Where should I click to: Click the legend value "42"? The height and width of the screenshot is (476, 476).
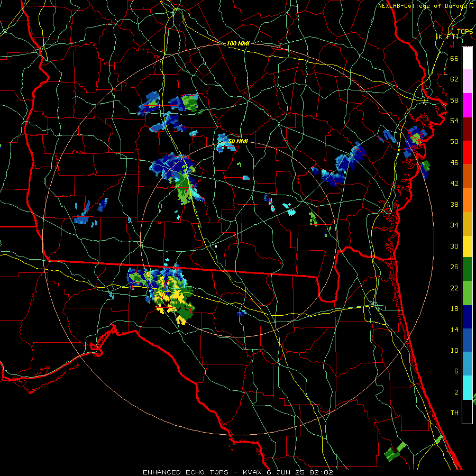click(x=454, y=184)
